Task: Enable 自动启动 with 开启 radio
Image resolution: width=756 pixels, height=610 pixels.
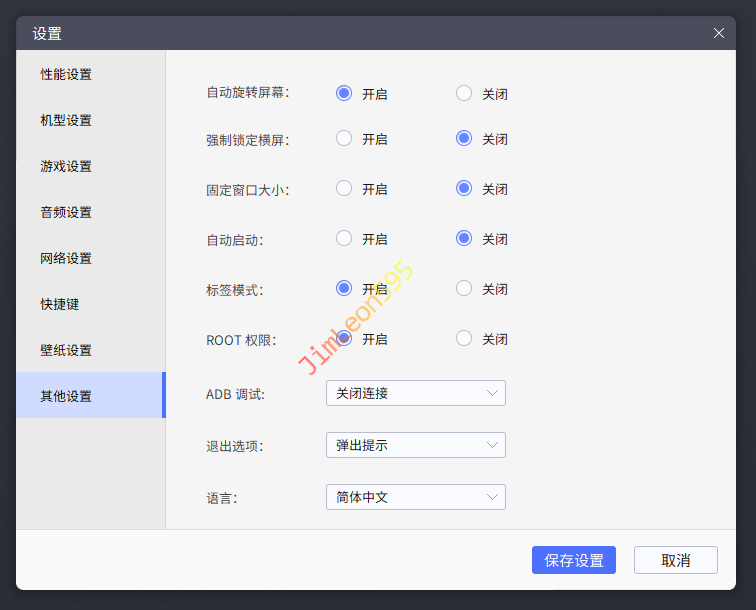Action: pos(344,238)
